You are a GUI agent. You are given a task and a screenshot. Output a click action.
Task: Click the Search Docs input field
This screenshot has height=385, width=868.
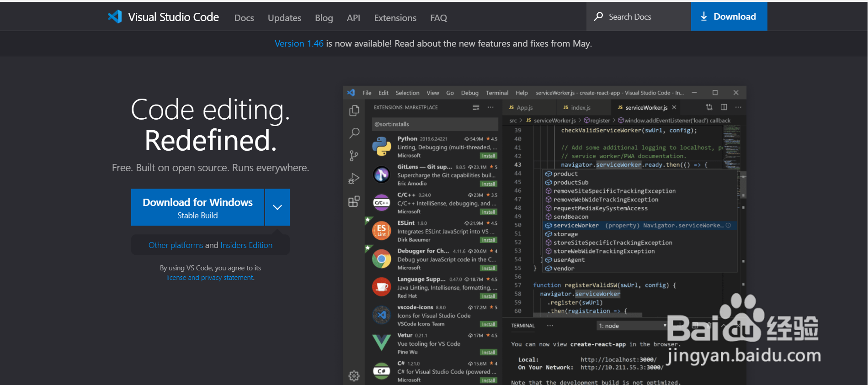(639, 16)
